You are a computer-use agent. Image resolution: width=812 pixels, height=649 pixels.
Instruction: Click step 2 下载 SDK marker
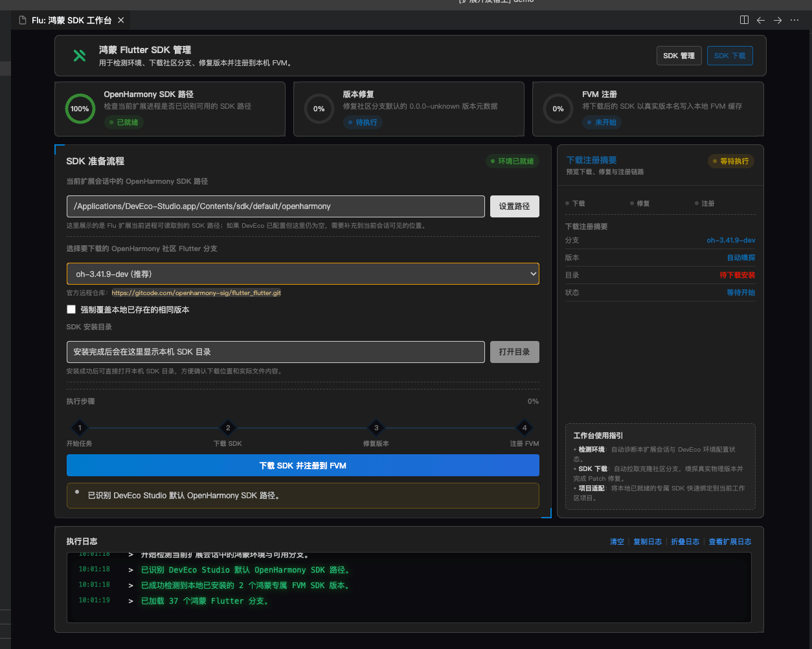(228, 428)
